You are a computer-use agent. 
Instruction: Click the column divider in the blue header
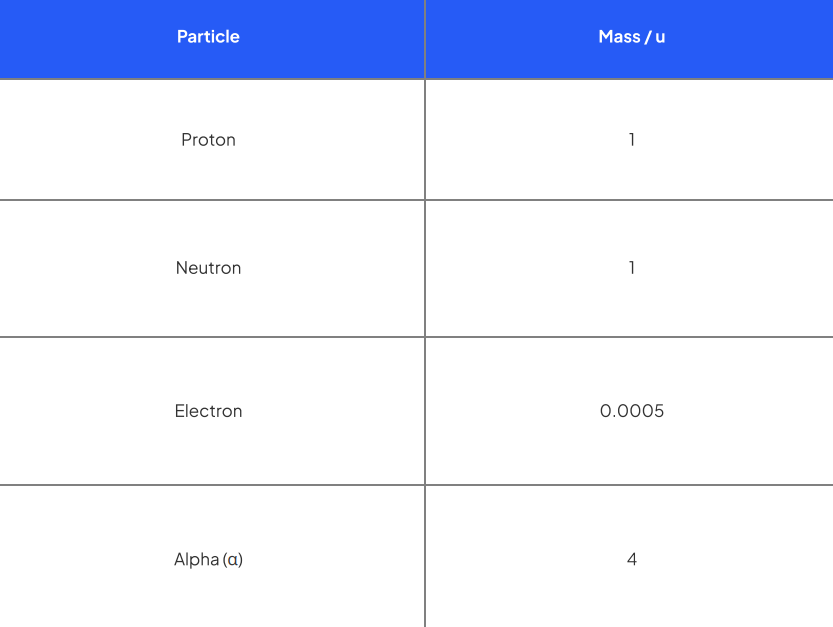point(425,38)
